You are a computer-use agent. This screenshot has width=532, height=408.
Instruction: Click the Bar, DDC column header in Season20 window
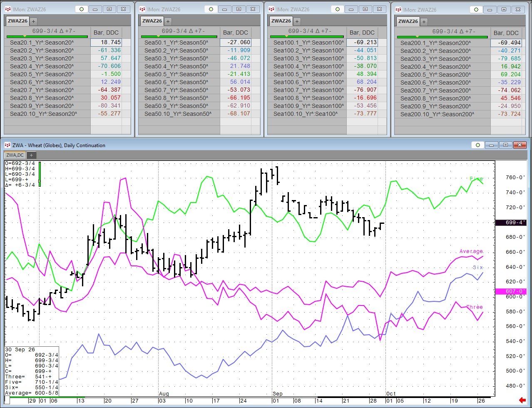click(x=106, y=33)
